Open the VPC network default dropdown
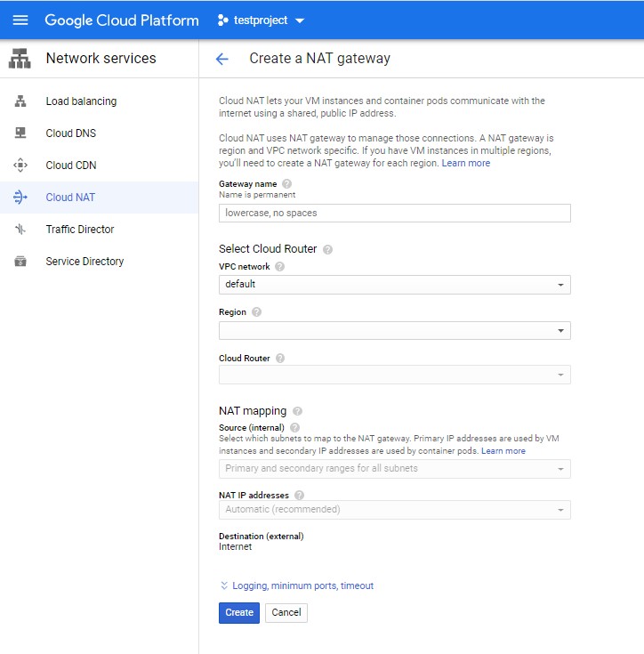The width and height of the screenshot is (644, 654). [394, 285]
